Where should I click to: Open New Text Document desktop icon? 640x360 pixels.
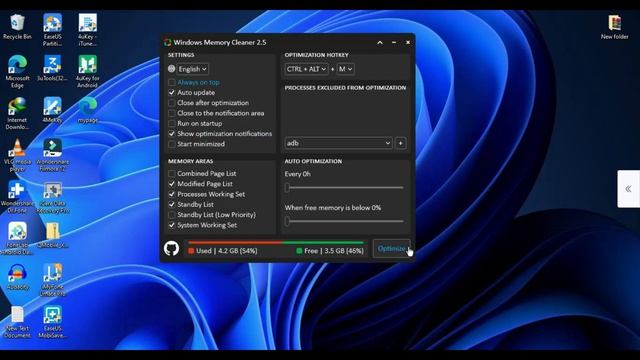[17, 322]
